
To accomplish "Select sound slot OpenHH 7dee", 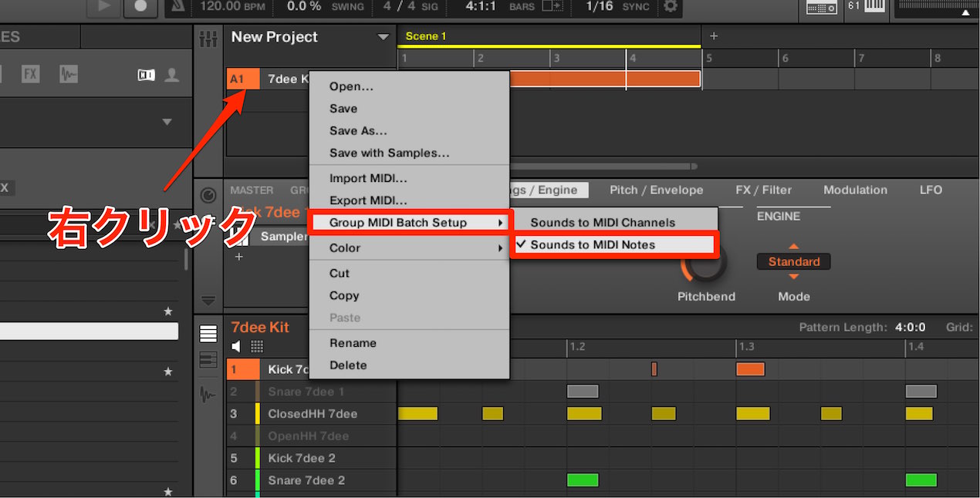I will 311,436.
